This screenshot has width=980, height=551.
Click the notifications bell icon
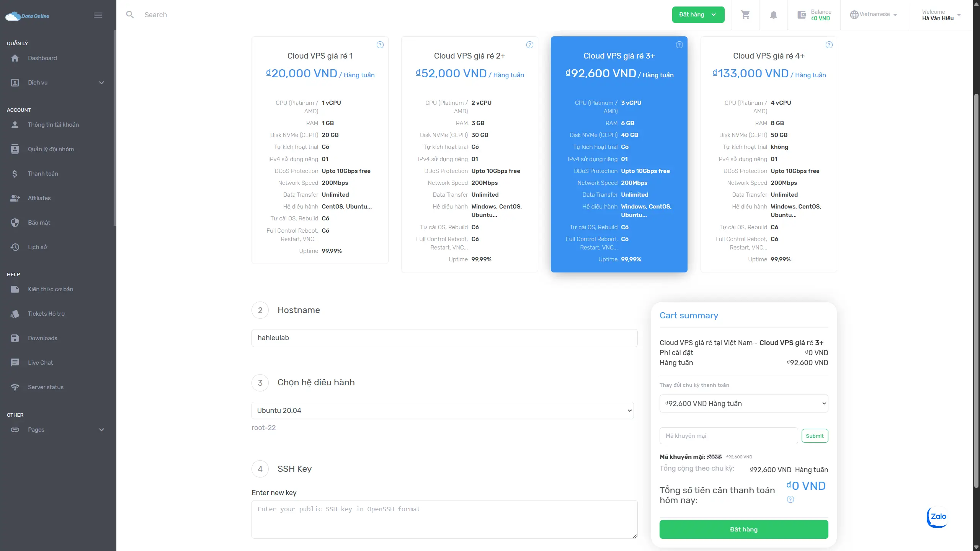click(x=773, y=15)
